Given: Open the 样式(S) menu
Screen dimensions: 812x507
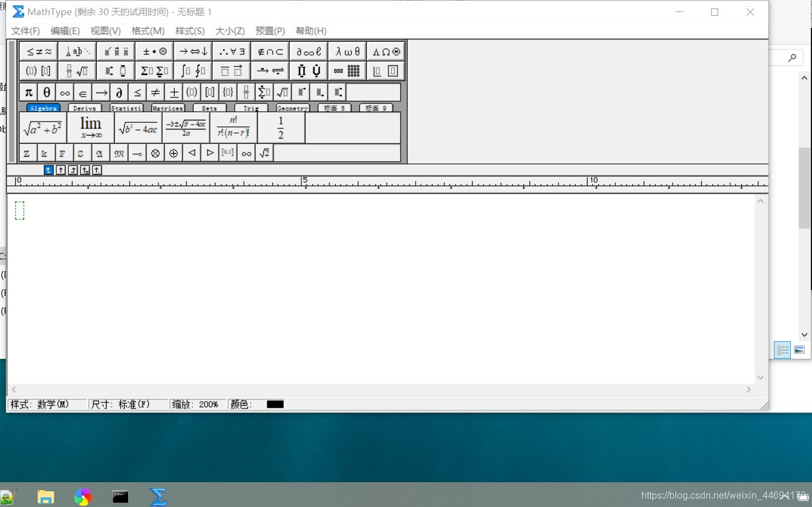Looking at the screenshot, I should (190, 31).
